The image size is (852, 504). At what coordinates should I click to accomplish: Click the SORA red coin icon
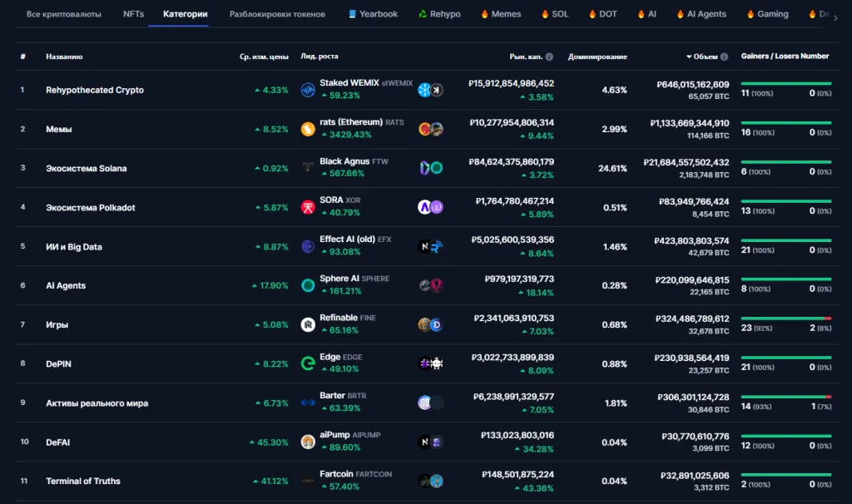tap(308, 207)
